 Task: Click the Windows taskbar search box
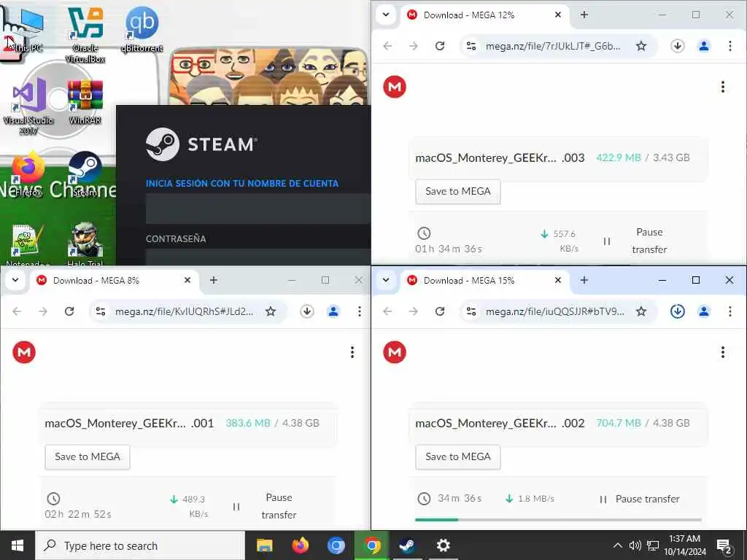140,545
